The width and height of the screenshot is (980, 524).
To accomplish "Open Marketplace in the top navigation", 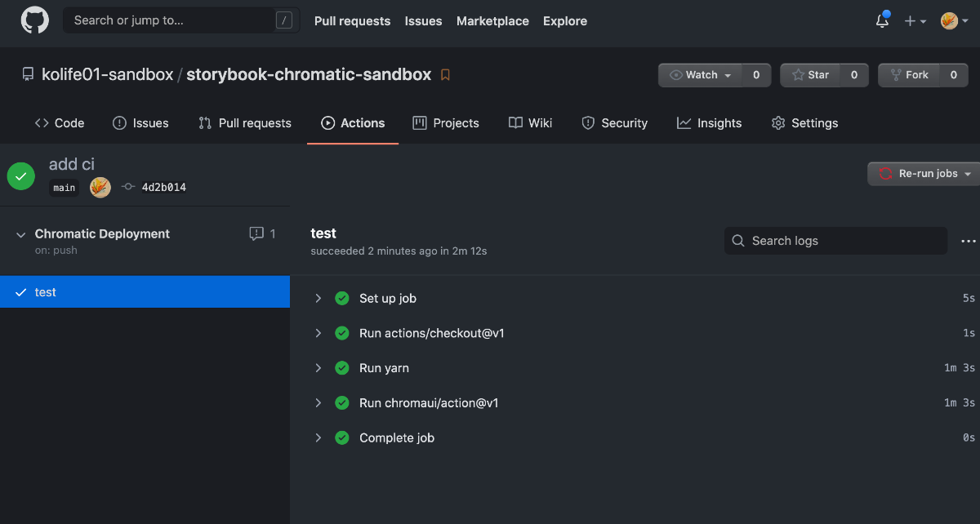I will [x=492, y=21].
